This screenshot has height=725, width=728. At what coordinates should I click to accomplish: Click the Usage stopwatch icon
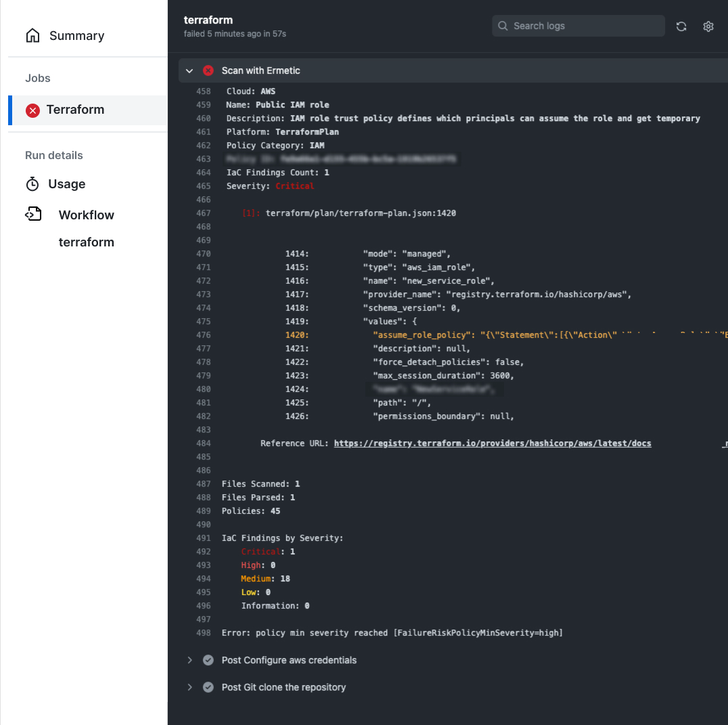coord(32,184)
